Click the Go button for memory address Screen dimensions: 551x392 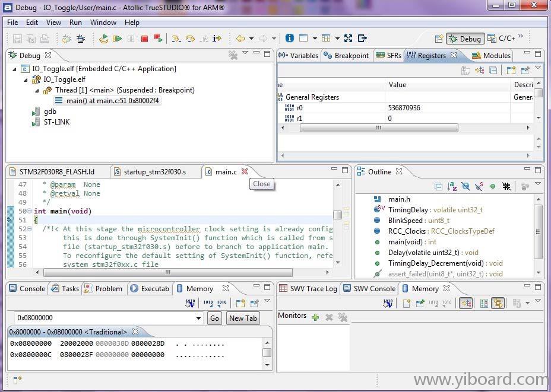point(214,318)
